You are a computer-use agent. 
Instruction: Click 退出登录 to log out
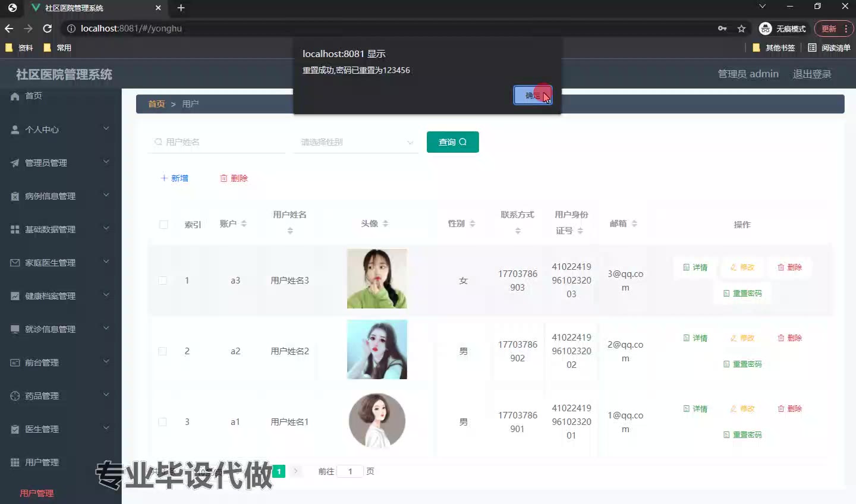(x=812, y=74)
